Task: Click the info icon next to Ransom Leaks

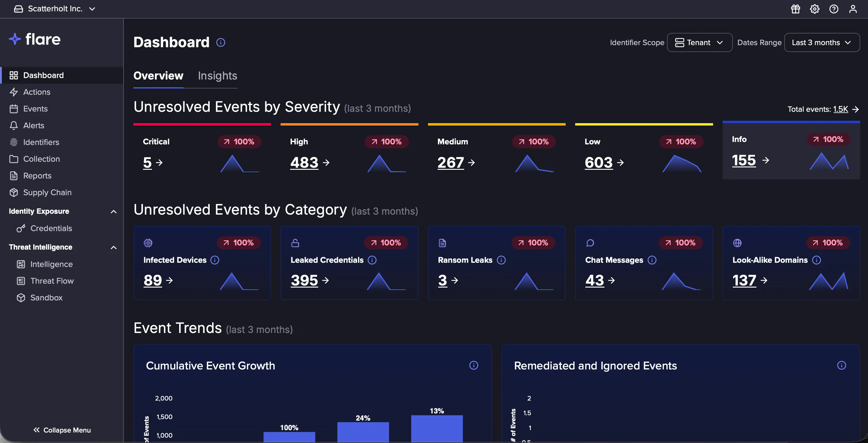Action: click(501, 260)
